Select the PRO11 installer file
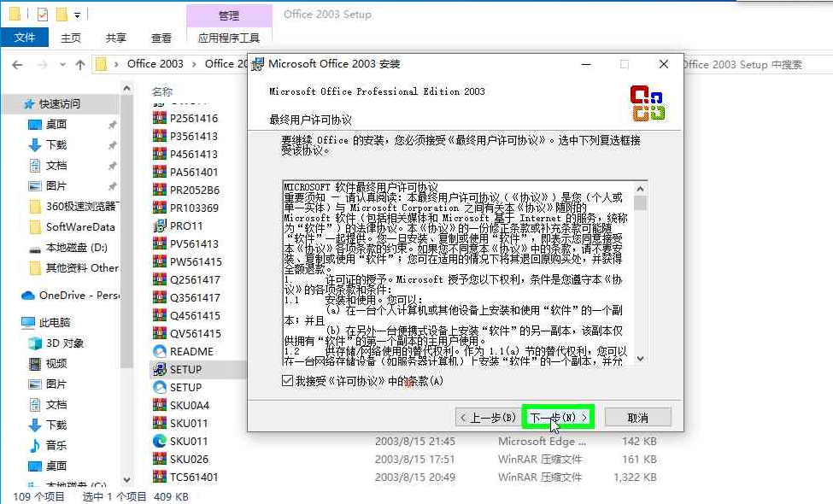The width and height of the screenshot is (833, 504). point(179,226)
